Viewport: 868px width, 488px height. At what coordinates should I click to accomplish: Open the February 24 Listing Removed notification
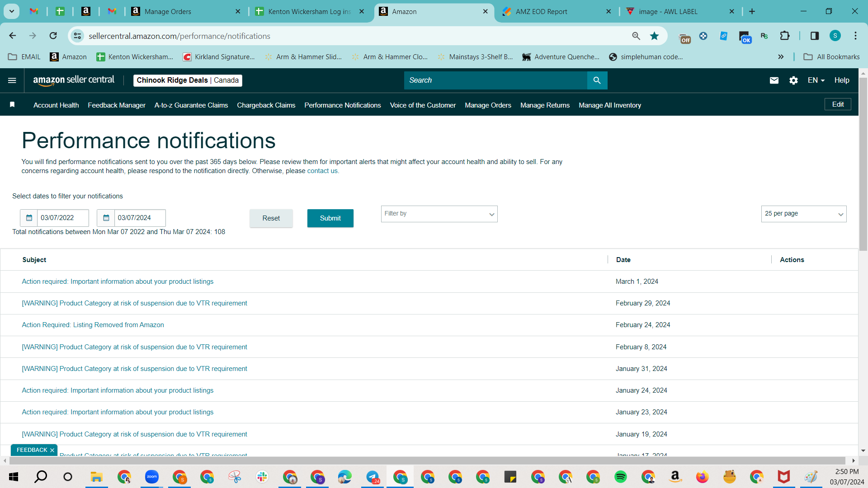click(x=93, y=325)
